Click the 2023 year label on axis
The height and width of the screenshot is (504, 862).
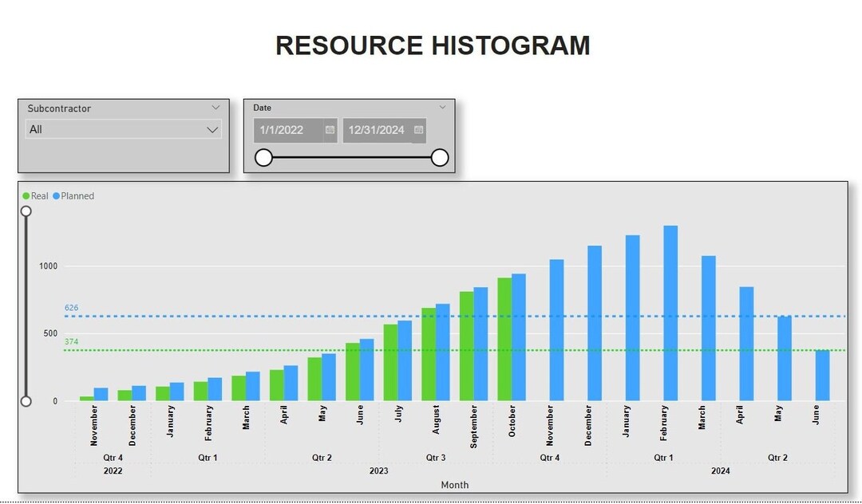(378, 471)
